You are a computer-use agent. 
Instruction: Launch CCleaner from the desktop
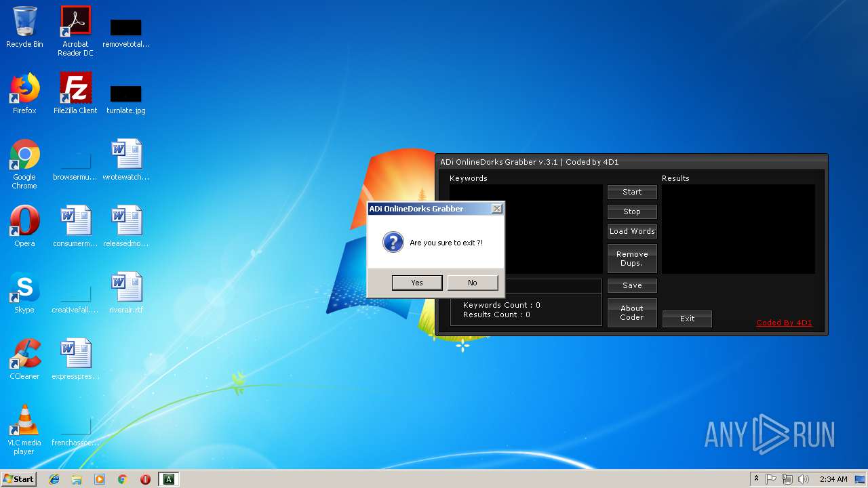tap(24, 359)
